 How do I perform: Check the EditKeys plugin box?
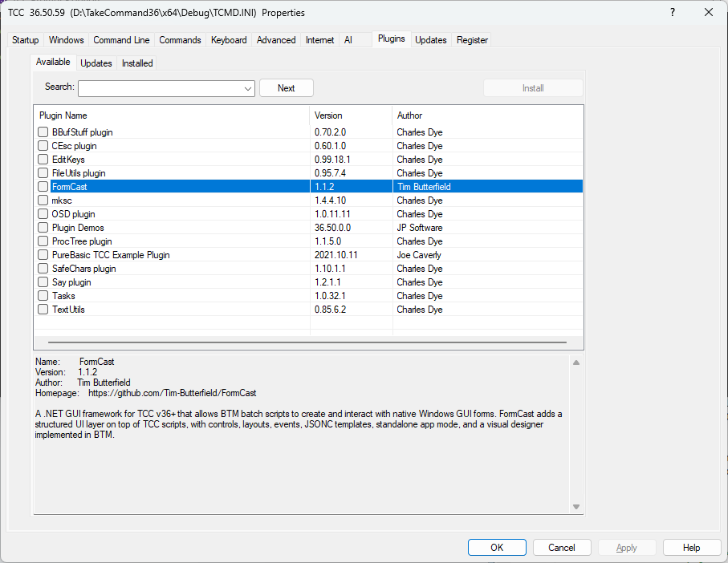coord(43,160)
